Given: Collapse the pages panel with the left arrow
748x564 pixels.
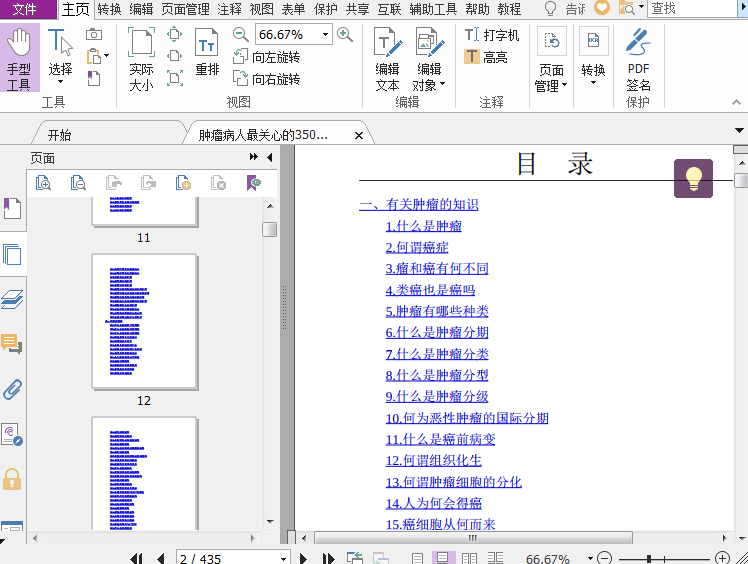Looking at the screenshot, I should coord(270,157).
